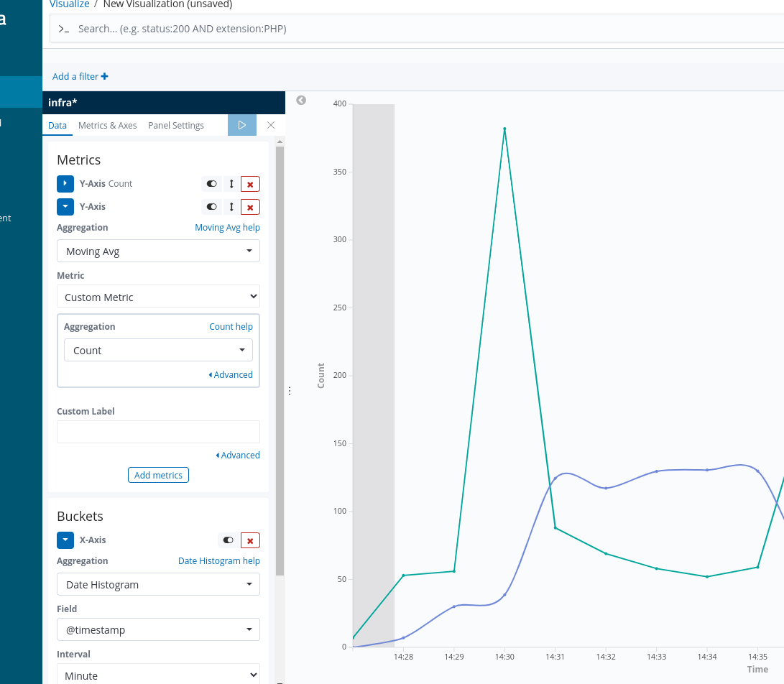Click the plus icon beside Add a filter
Image resolution: width=784 pixels, height=684 pixels.
(105, 76)
